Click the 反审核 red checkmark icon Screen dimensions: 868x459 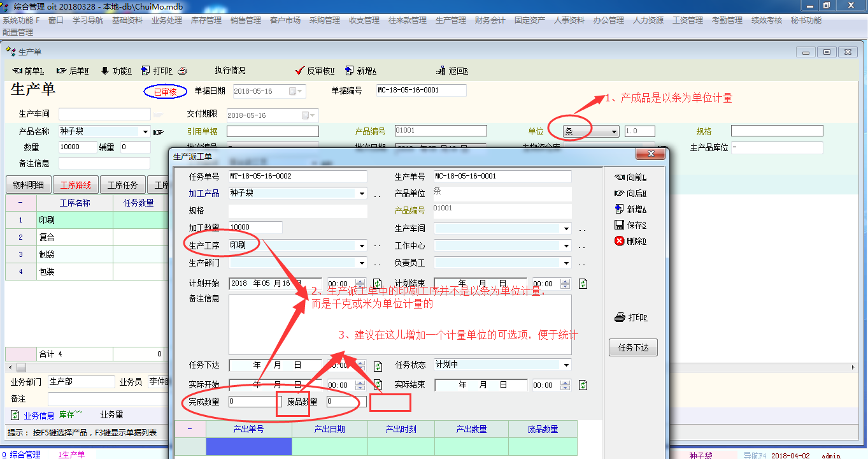[300, 71]
